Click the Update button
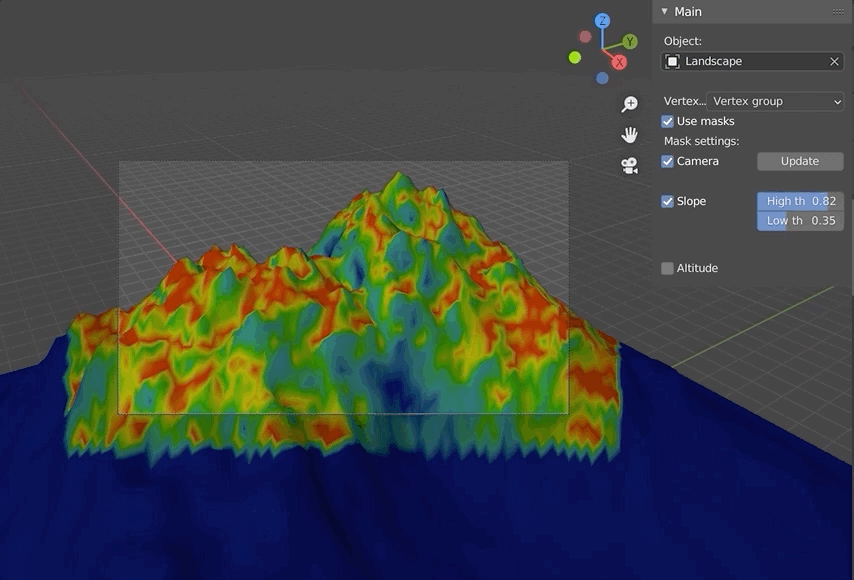Viewport: 854px width, 580px height. [800, 161]
